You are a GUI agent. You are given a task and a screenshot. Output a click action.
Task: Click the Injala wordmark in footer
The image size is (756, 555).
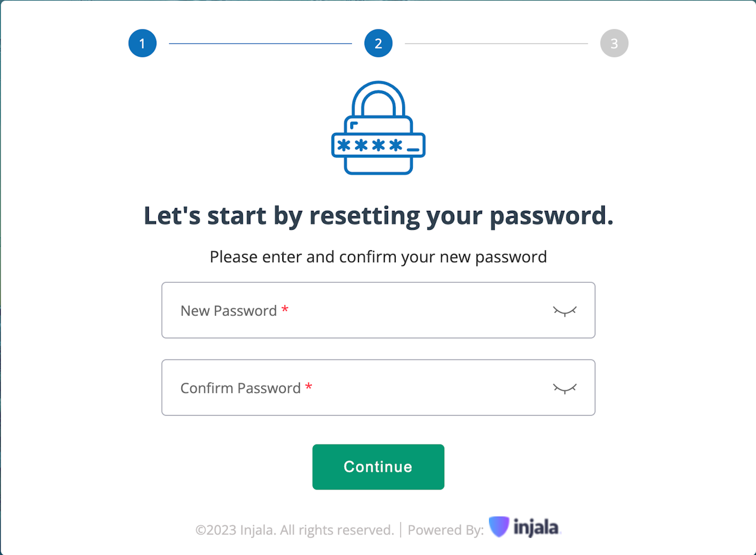tap(536, 527)
